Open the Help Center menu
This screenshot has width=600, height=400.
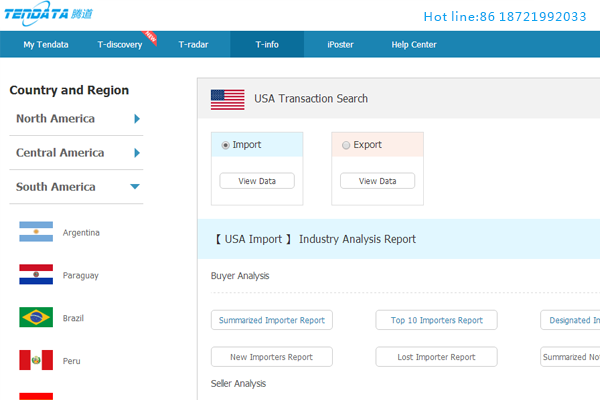click(x=414, y=44)
